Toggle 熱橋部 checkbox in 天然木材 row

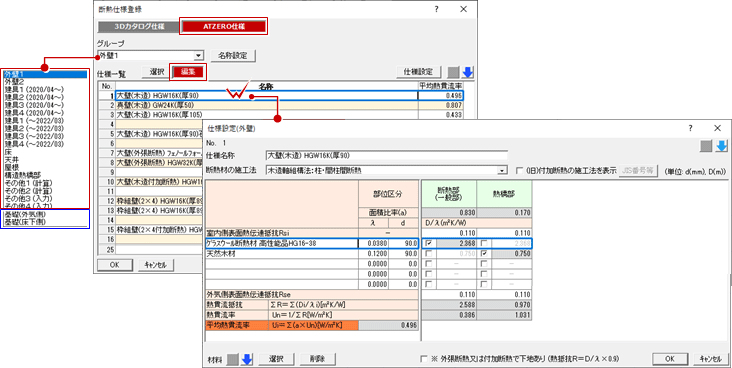tap(484, 254)
